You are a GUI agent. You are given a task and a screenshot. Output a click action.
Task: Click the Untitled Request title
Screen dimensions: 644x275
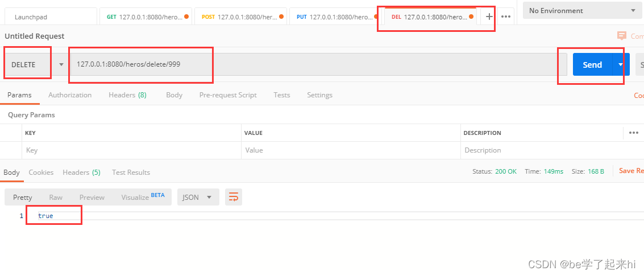(35, 36)
